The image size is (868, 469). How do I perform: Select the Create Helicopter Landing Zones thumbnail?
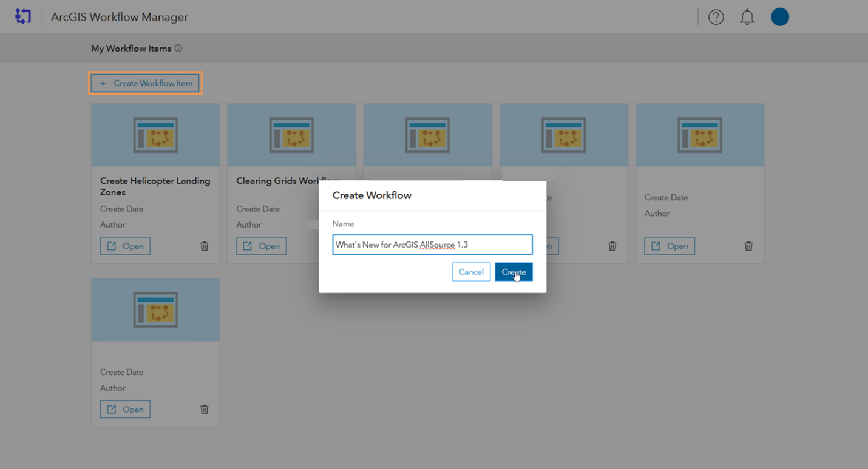[155, 134]
